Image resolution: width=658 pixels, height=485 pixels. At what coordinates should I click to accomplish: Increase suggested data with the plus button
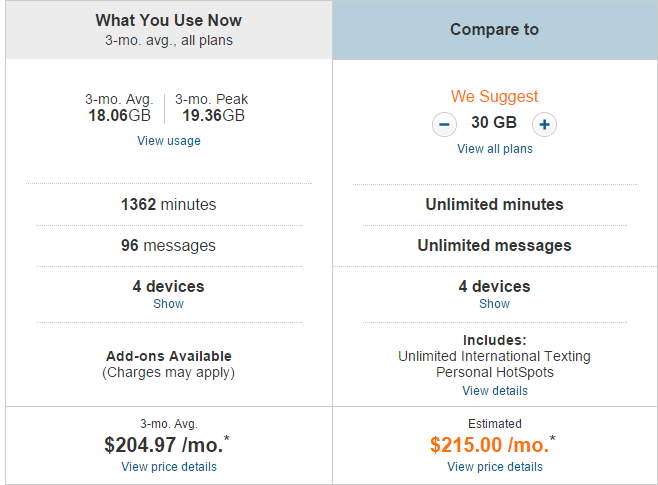click(x=544, y=125)
